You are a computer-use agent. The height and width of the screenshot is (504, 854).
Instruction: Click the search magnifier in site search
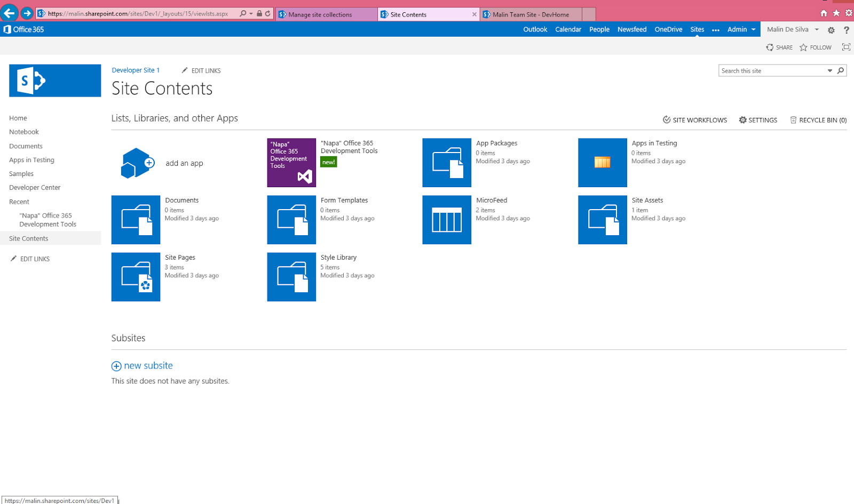pos(841,70)
